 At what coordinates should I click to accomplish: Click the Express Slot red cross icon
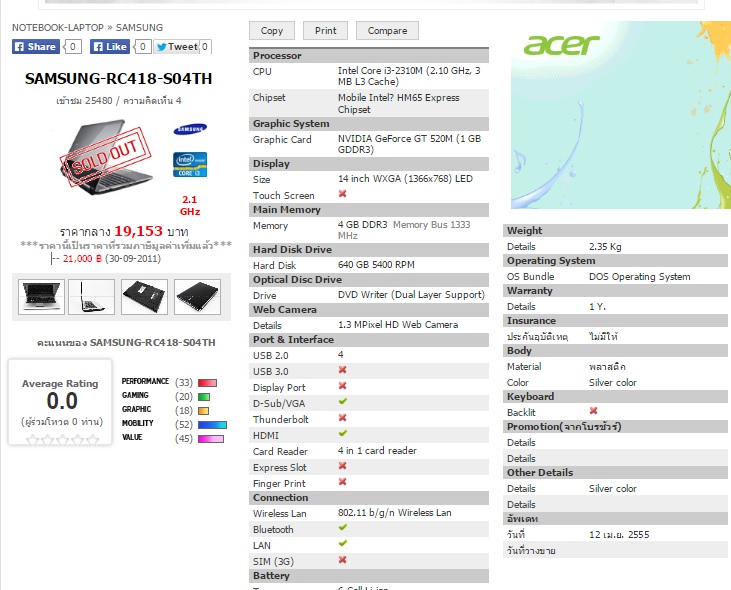click(x=342, y=466)
